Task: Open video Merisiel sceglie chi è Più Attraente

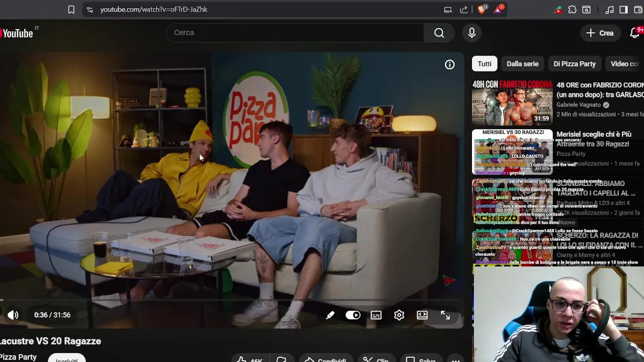Action: tap(594, 139)
